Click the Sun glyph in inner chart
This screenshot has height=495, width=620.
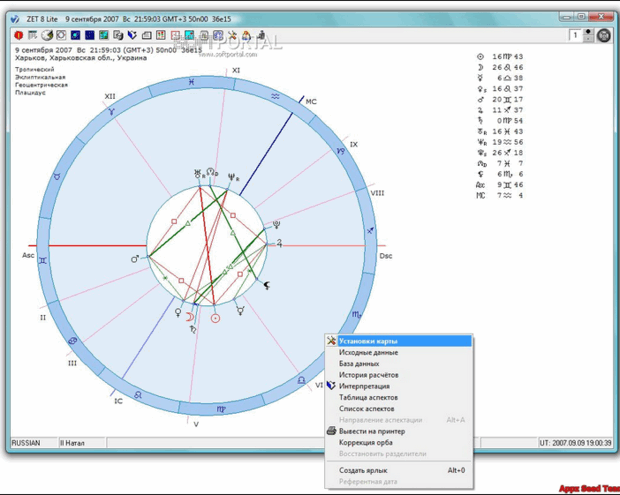coord(214,318)
